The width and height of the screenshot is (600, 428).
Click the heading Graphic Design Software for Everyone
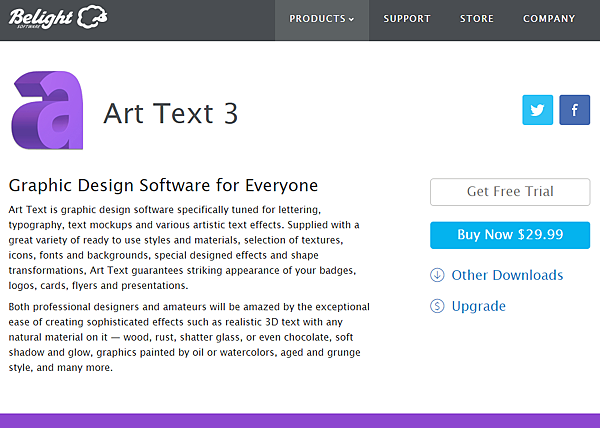pyautogui.click(x=163, y=186)
